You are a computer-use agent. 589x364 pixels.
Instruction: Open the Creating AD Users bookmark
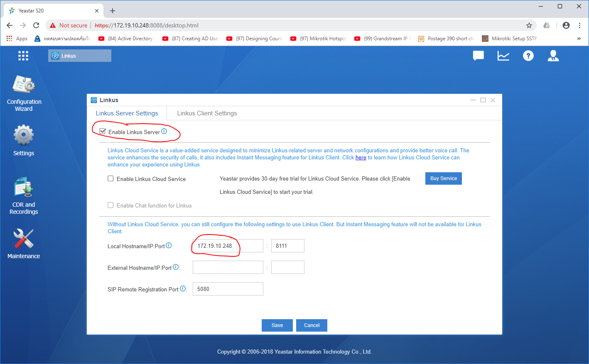[x=191, y=39]
